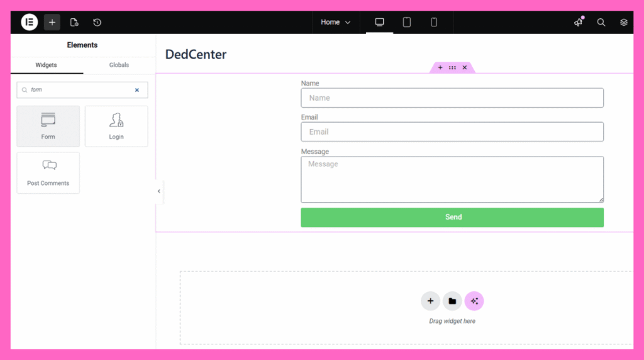The image size is (644, 360).
Task: Switch to desktop view mode
Action: tap(379, 22)
